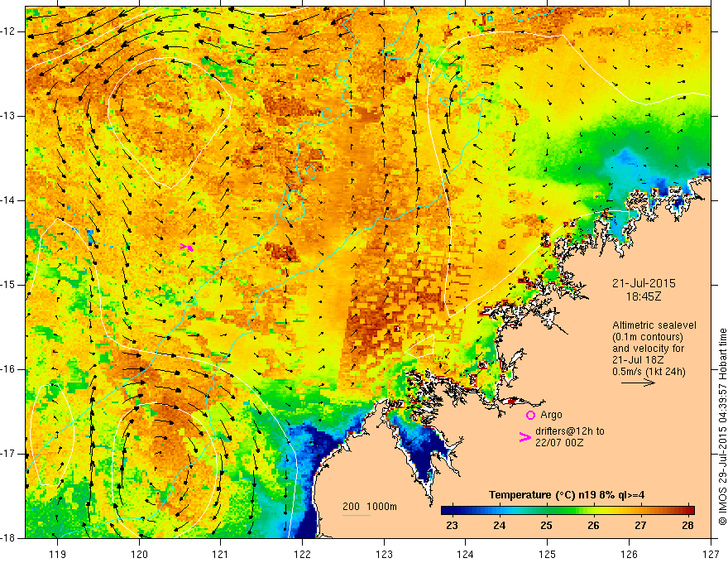This screenshot has width=728, height=563.
Task: Click latitude axis label '-18'
Action: [x=9, y=538]
